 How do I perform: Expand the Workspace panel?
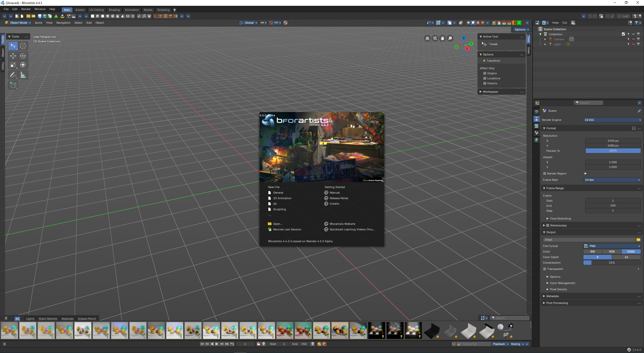[x=490, y=92]
